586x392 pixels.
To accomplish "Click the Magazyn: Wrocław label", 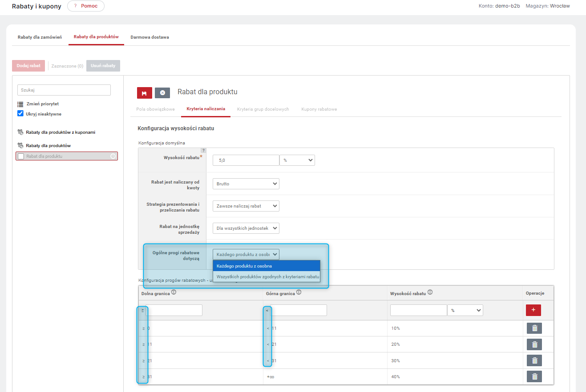I will click(x=547, y=6).
